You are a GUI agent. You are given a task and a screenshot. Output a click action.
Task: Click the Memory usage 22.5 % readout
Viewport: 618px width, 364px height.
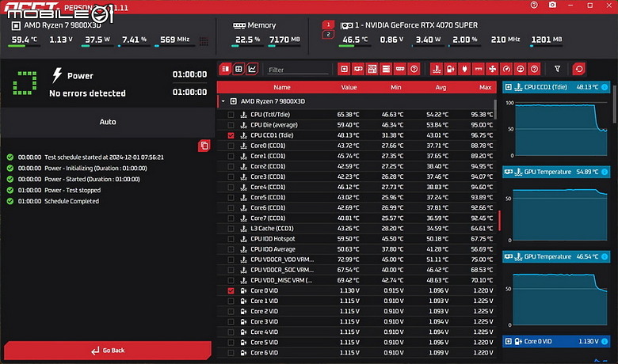247,40
